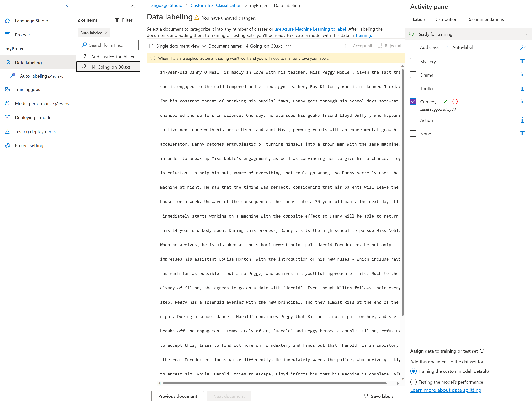Accept the Comedy label suggestion checkmark
532x405 pixels.
445,102
